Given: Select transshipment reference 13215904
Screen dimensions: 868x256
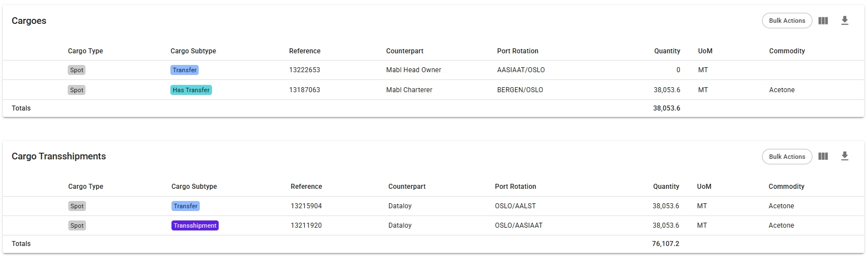Looking at the screenshot, I should pyautogui.click(x=306, y=206).
